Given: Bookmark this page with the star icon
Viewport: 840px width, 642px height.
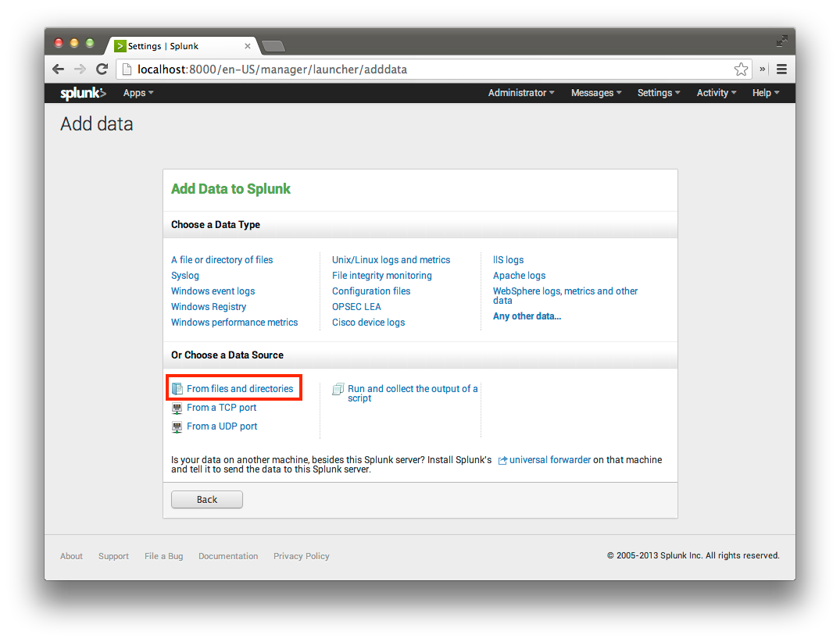Looking at the screenshot, I should click(x=741, y=69).
